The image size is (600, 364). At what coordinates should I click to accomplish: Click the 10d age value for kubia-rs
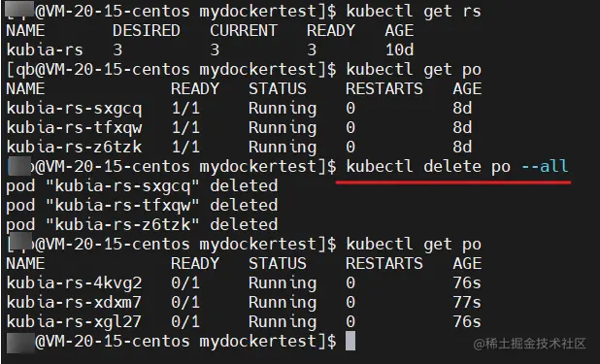click(399, 50)
